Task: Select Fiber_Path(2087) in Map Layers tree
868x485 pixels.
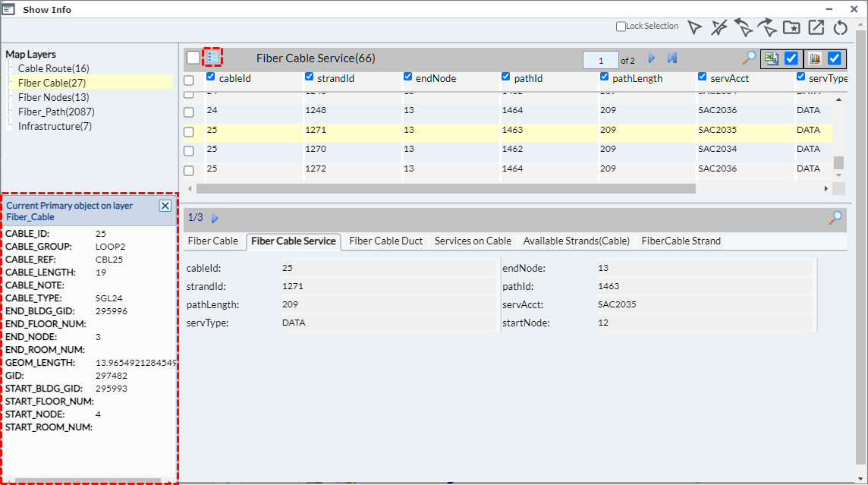Action: tap(56, 112)
